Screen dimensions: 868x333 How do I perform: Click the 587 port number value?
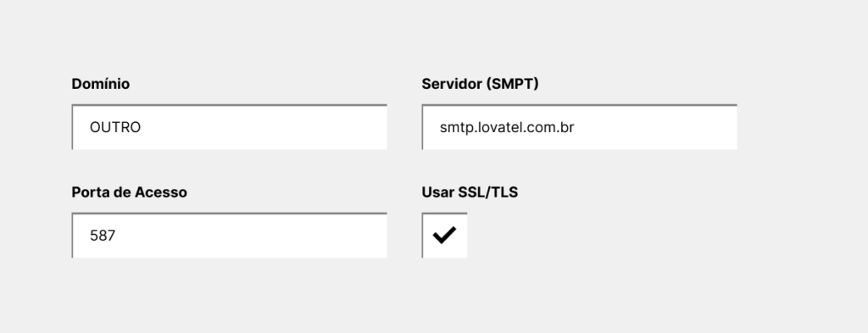(x=103, y=236)
